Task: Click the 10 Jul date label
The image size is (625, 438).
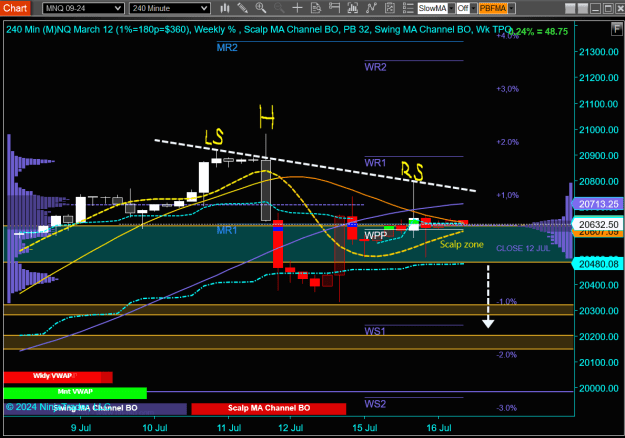Action: click(155, 428)
